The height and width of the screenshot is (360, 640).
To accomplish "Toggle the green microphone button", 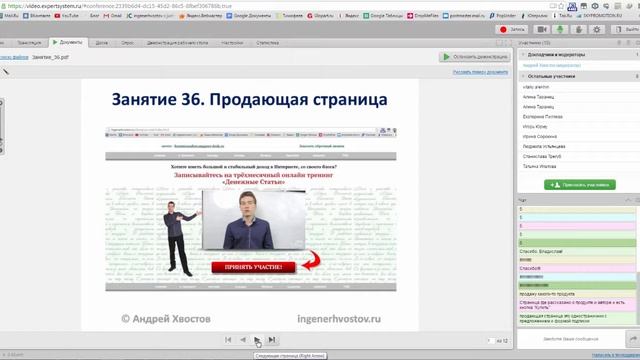I will [x=560, y=29].
